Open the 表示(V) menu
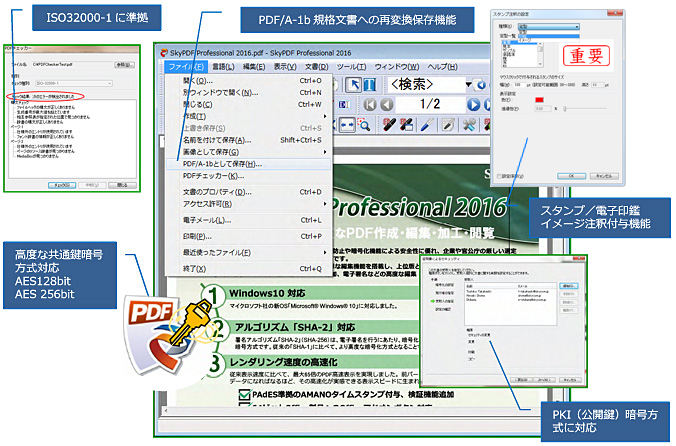Viewport: 676px width, 446px height. click(285, 67)
